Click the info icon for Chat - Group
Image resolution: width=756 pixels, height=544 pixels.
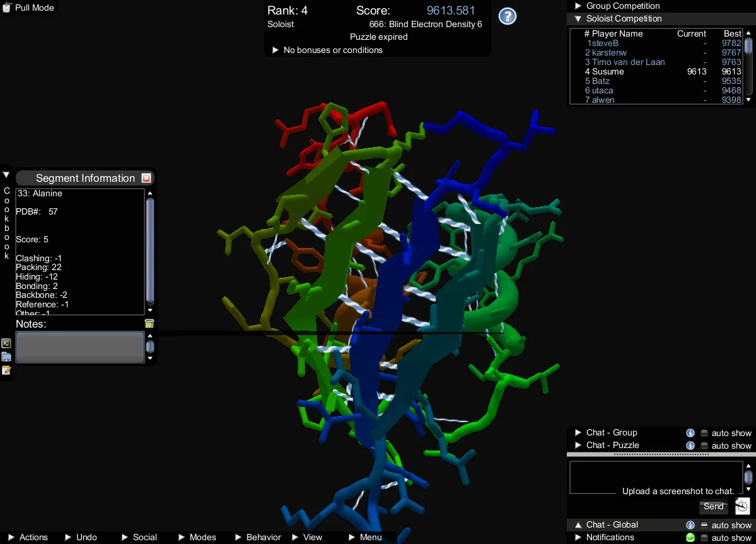[x=690, y=433]
